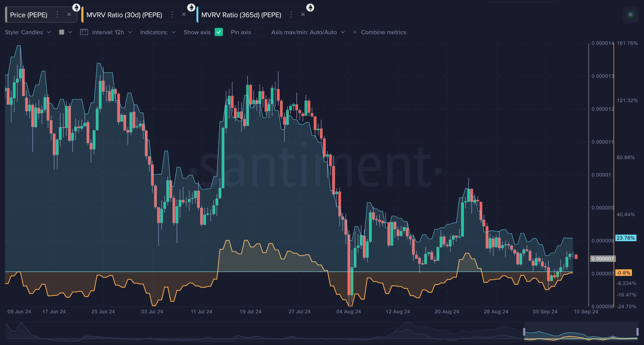
Task: Enable the Pin axis checkbox
Action: pos(259,32)
